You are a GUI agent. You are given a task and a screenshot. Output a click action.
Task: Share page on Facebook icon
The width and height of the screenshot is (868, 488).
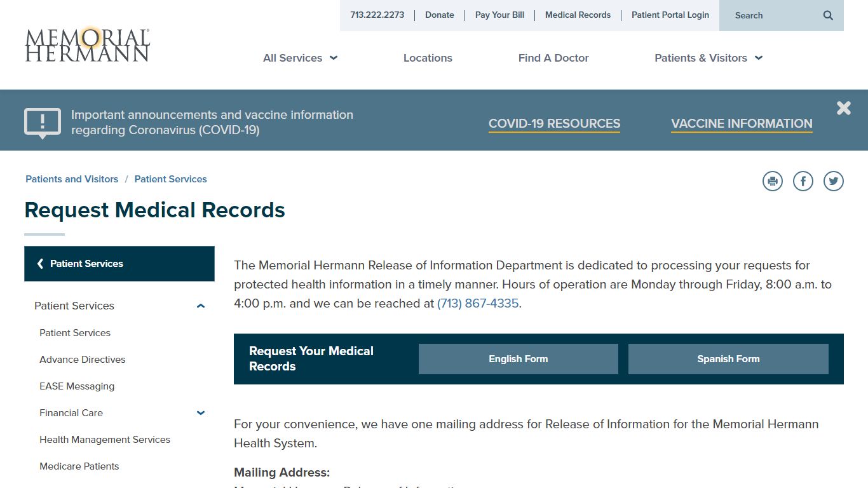(x=803, y=181)
